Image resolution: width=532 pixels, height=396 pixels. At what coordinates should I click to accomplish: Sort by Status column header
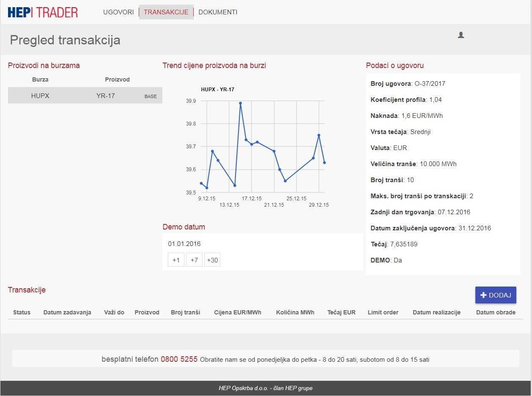point(22,312)
